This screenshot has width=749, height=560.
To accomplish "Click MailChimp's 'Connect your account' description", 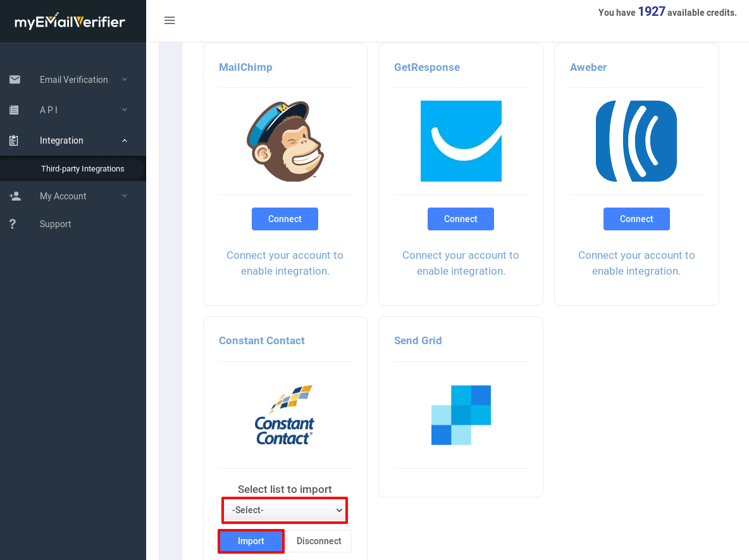I will pyautogui.click(x=285, y=263).
